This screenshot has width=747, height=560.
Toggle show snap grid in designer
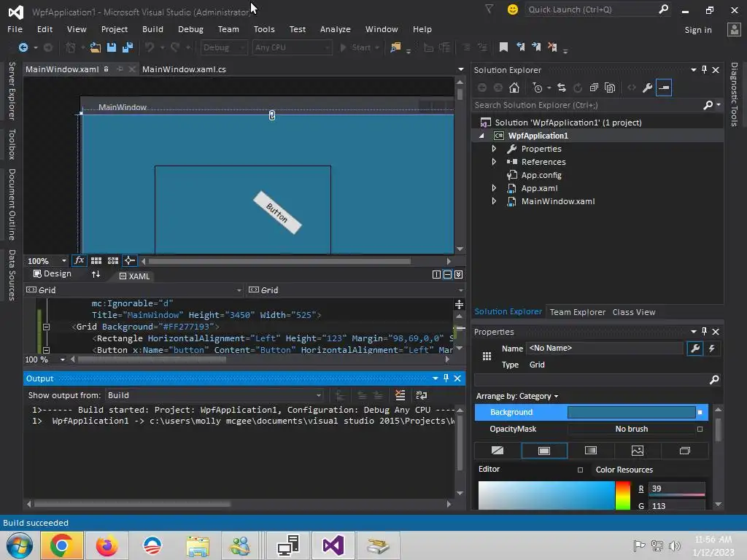96,260
